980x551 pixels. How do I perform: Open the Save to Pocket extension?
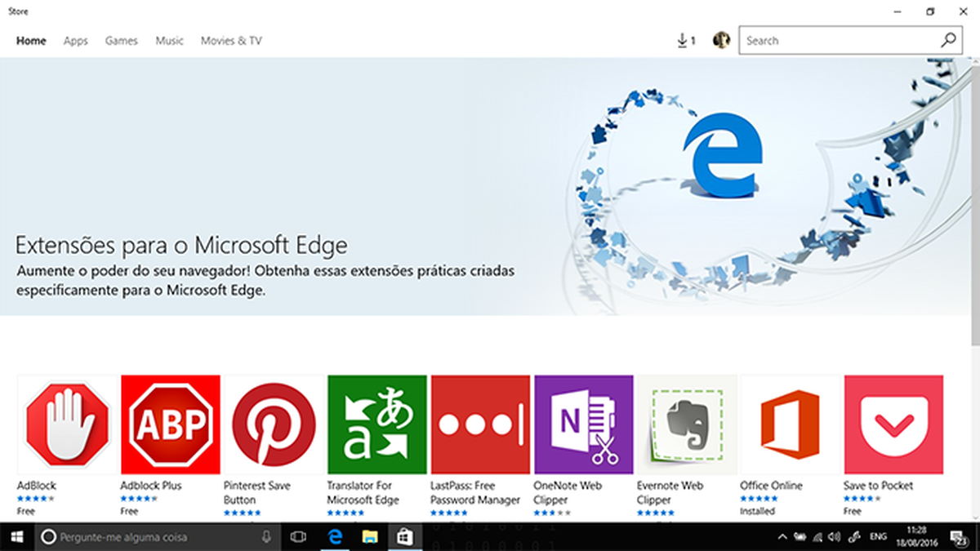pos(893,424)
